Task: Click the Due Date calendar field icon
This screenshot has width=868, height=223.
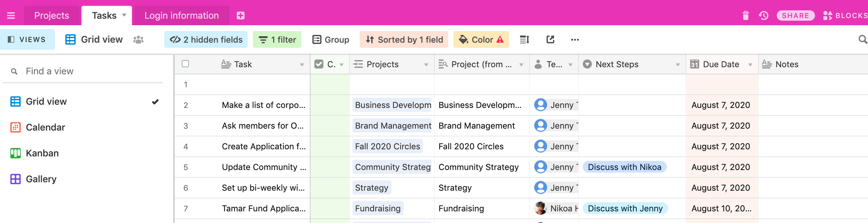Action: [x=694, y=64]
